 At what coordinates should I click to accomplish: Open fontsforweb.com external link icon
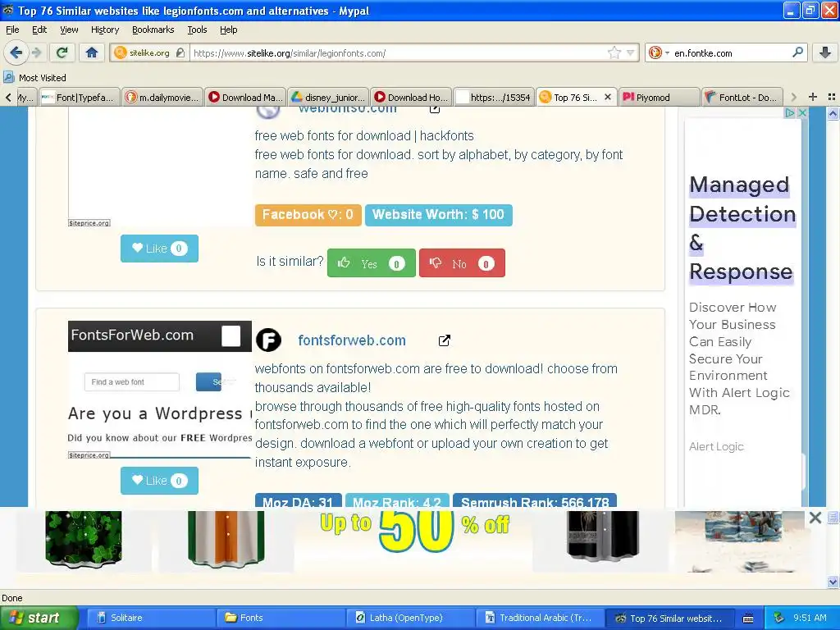(x=444, y=340)
